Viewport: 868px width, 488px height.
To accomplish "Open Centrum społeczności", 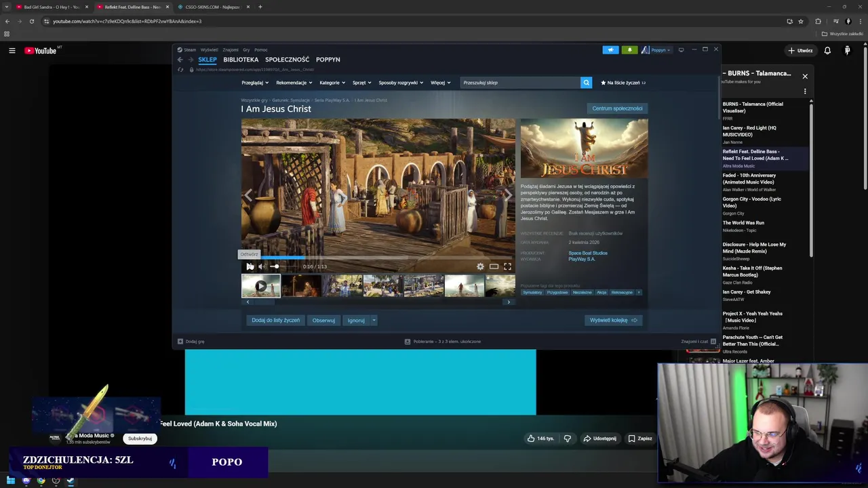I will pyautogui.click(x=617, y=108).
